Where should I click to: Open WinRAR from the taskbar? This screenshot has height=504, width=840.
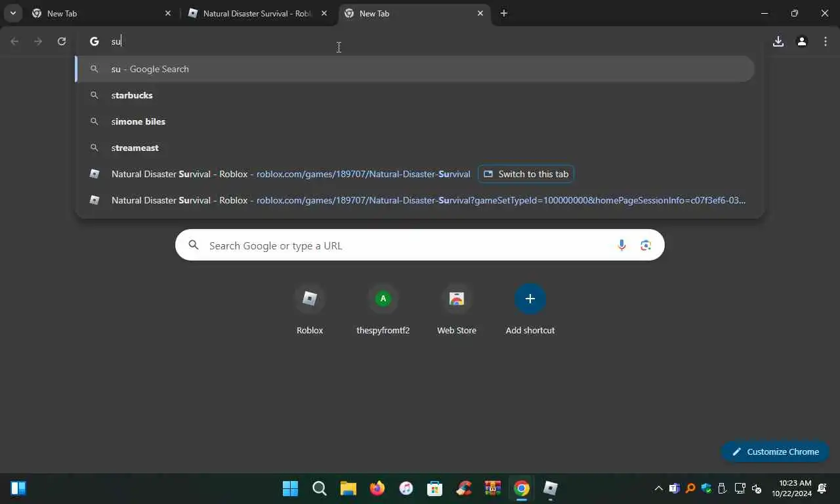click(493, 488)
